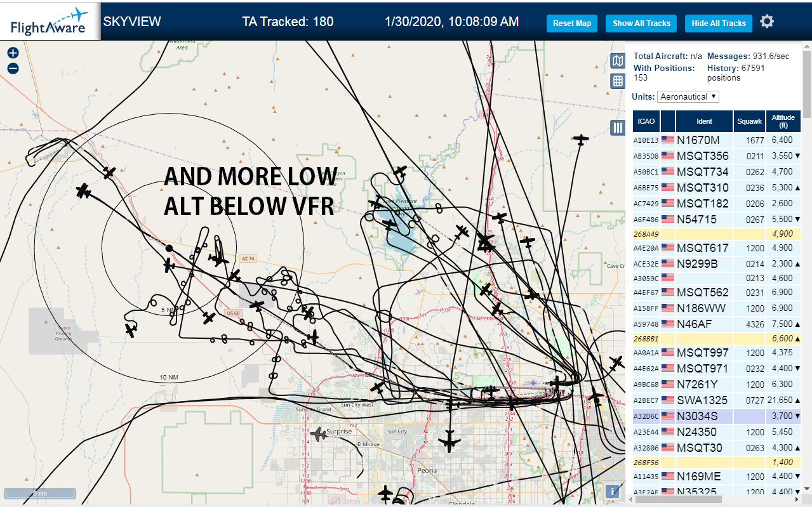The height and width of the screenshot is (507, 812).
Task: Collapse the sidebar with the column icon
Action: coord(618,128)
